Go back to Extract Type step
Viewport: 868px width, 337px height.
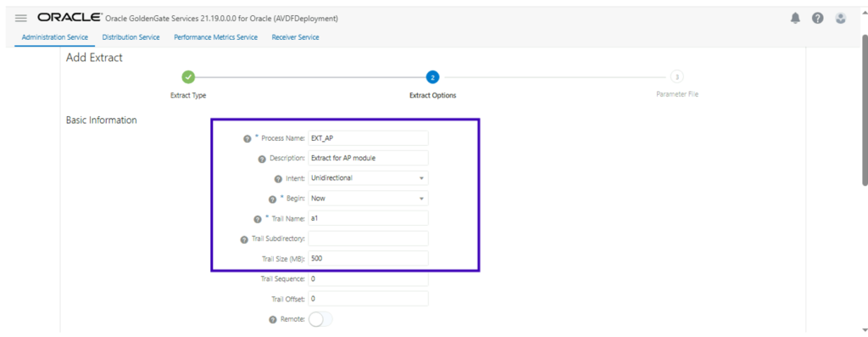pos(188,76)
